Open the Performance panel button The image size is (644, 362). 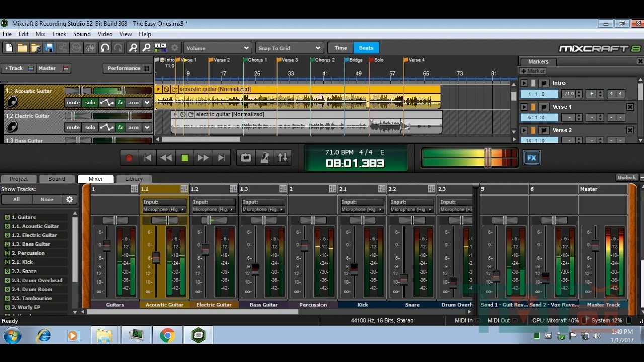tap(128, 68)
